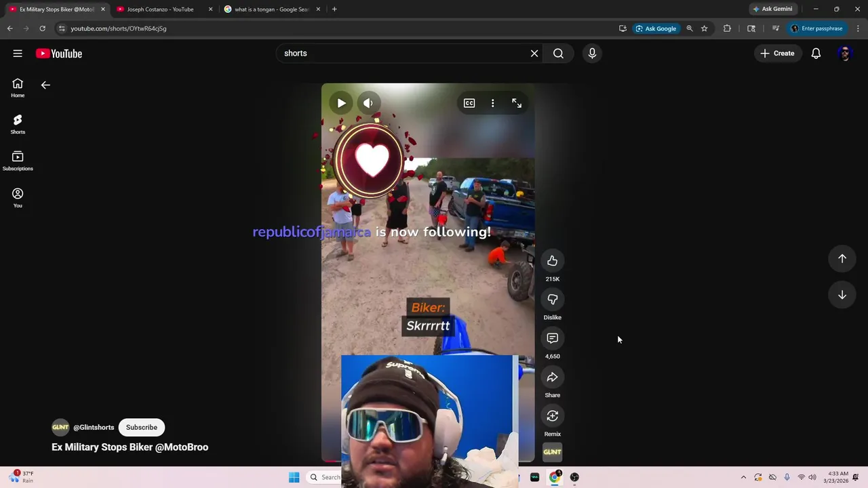Install app icon in address bar
Image resolution: width=868 pixels, height=488 pixels.
pos(623,28)
